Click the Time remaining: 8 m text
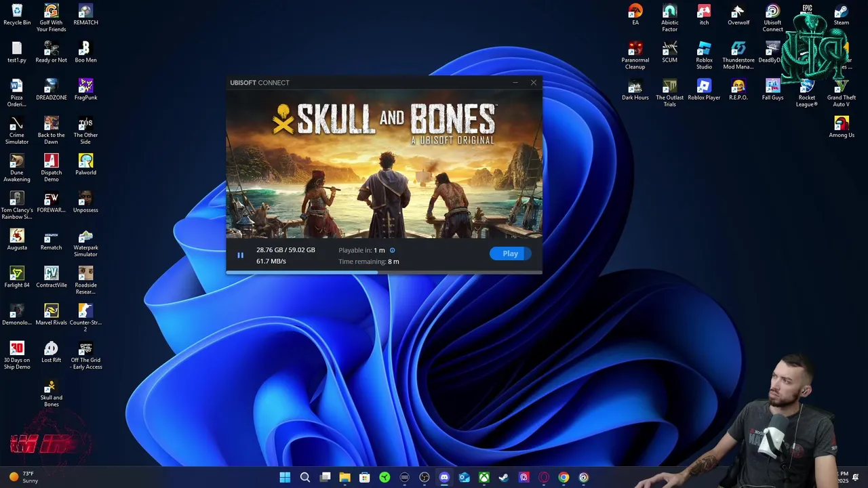This screenshot has width=868, height=488. (x=369, y=262)
